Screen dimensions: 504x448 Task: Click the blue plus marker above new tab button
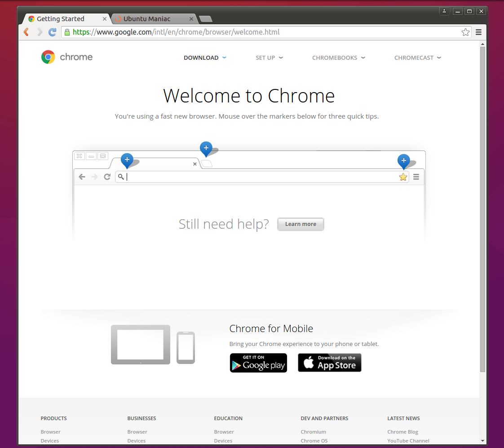point(206,149)
